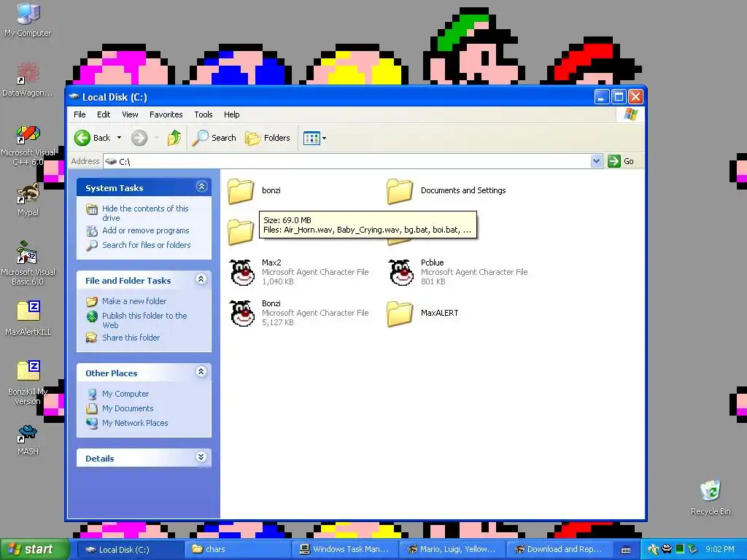Open the Edit menu
Image resolution: width=747 pixels, height=560 pixels.
104,114
